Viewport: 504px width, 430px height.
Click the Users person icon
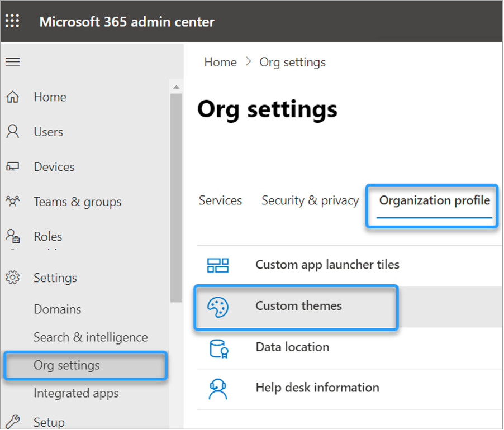click(12, 132)
